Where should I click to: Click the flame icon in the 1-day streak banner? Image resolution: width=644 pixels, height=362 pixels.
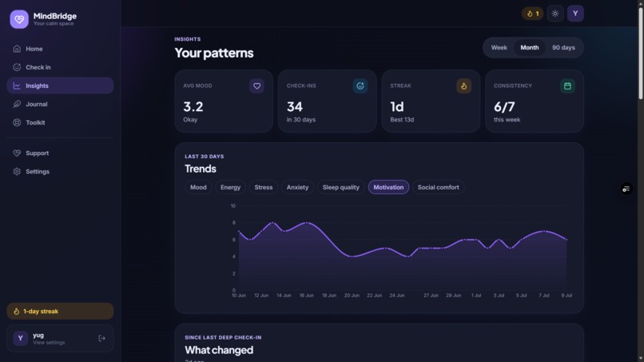pos(17,312)
